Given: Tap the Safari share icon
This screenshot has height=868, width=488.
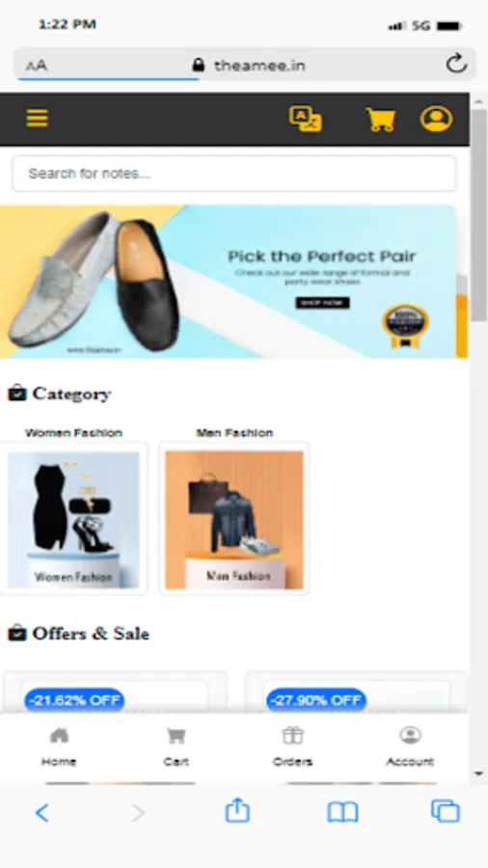Looking at the screenshot, I should tap(237, 810).
